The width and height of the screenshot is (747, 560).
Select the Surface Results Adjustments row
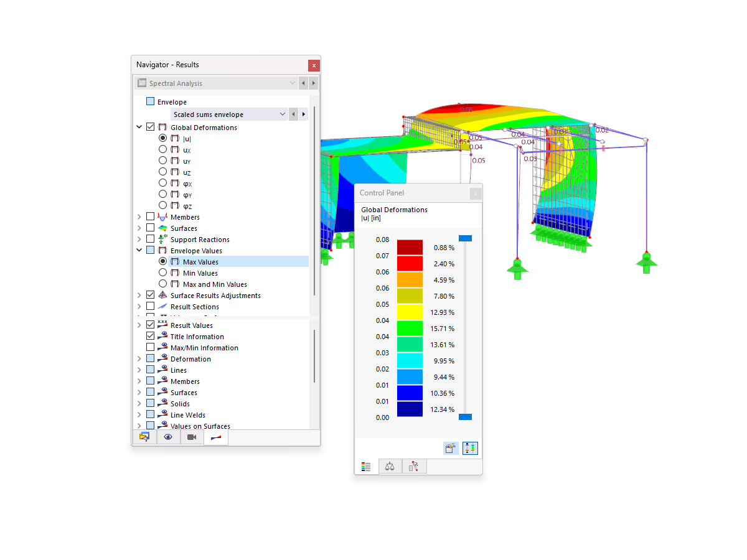(215, 296)
